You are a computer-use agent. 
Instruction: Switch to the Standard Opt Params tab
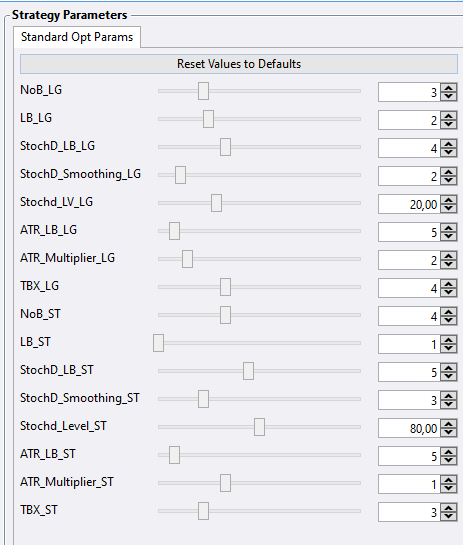coord(77,37)
